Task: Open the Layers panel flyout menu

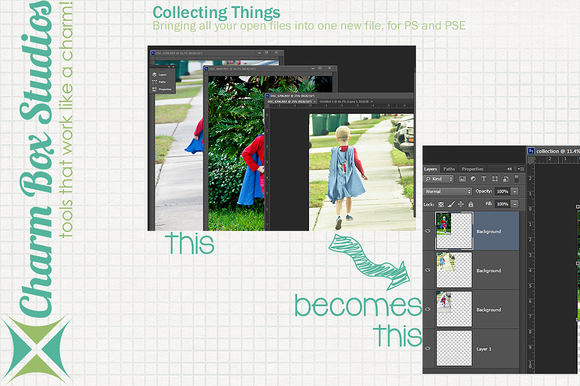Action: [521, 169]
